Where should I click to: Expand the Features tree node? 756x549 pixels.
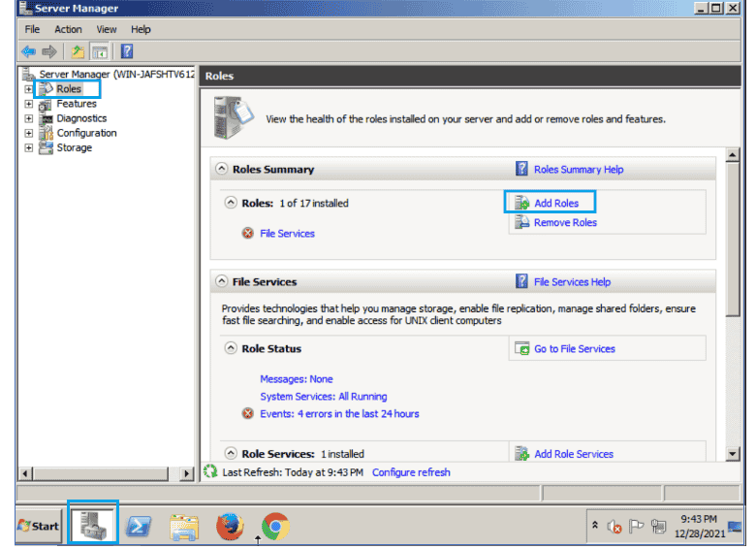(x=29, y=104)
